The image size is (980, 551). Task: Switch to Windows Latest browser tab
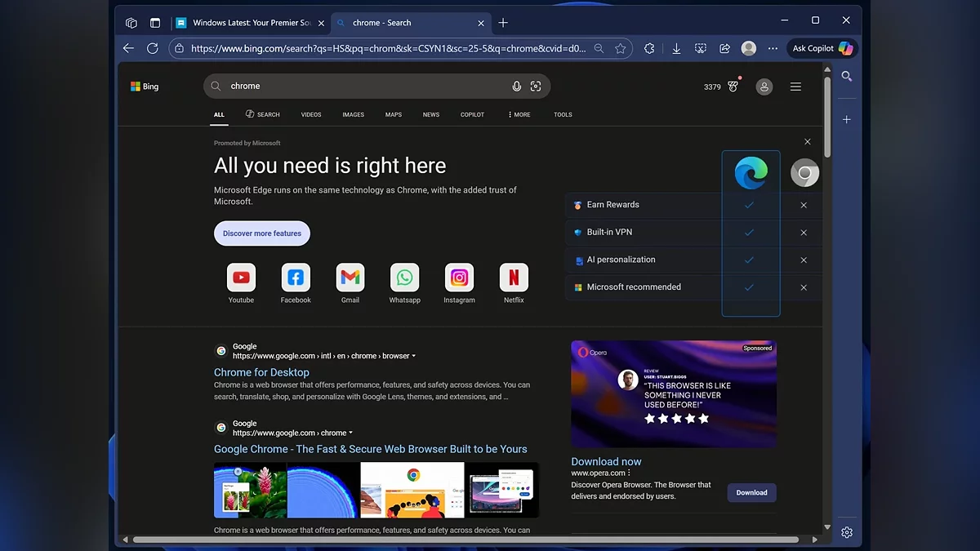pyautogui.click(x=243, y=23)
